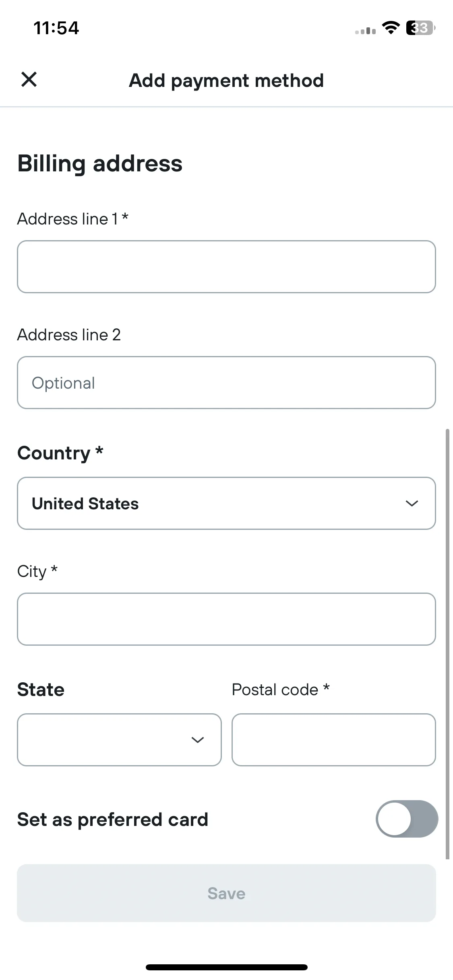Close the Add payment method screen

[29, 79]
